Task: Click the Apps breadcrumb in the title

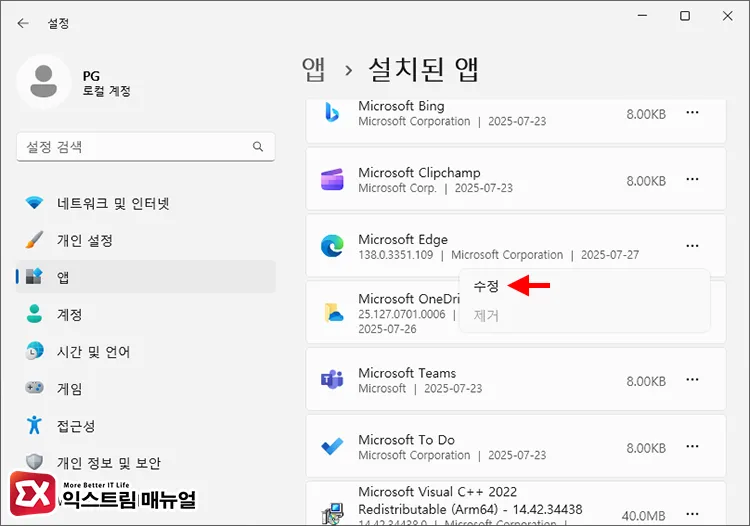Action: (x=314, y=70)
